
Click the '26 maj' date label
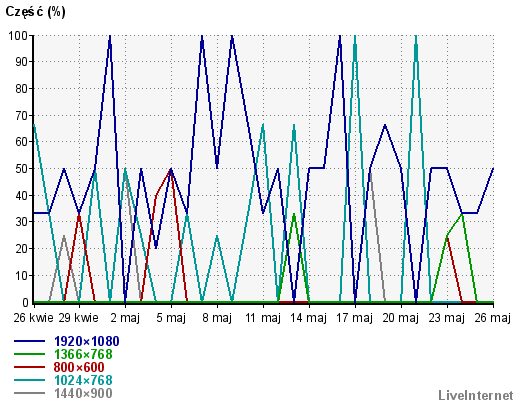point(493,318)
